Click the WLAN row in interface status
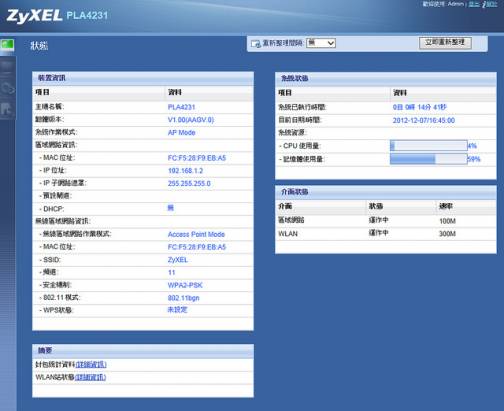Screen dimensions: 504x411 click(x=386, y=234)
